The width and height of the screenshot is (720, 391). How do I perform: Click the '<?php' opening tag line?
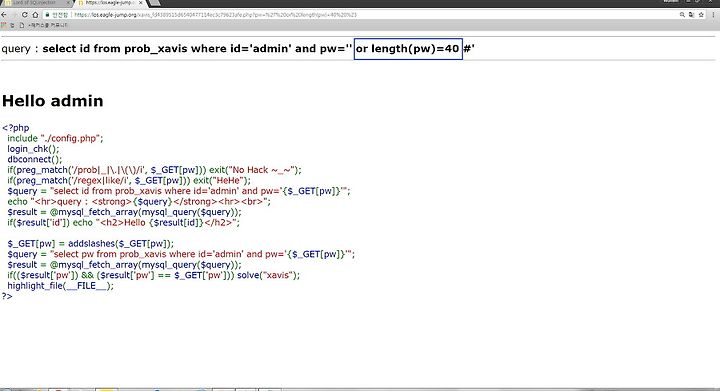click(x=16, y=128)
